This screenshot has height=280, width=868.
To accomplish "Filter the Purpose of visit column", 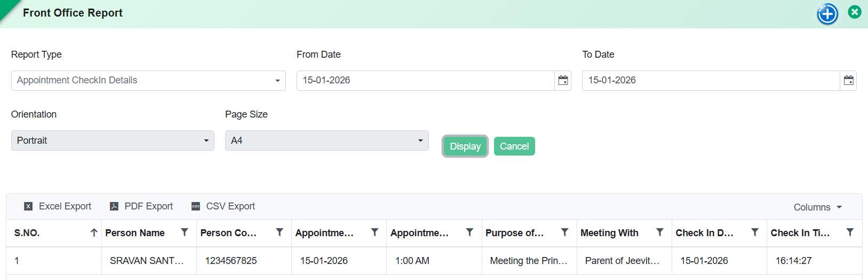I will [564, 232].
